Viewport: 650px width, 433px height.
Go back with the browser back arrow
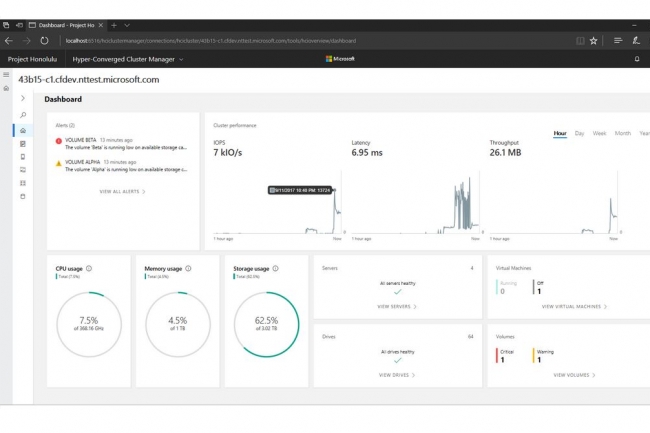pos(9,41)
